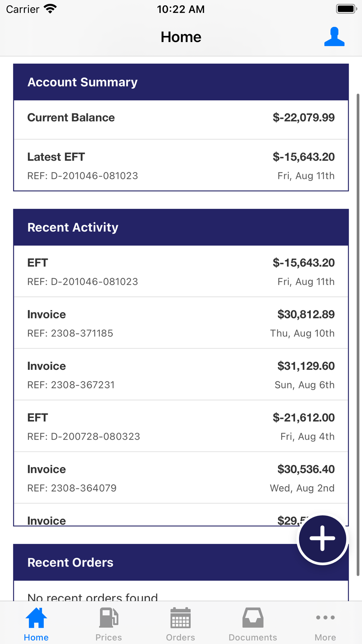
Task: Open invoice REF 2308-367231
Action: tap(181, 375)
